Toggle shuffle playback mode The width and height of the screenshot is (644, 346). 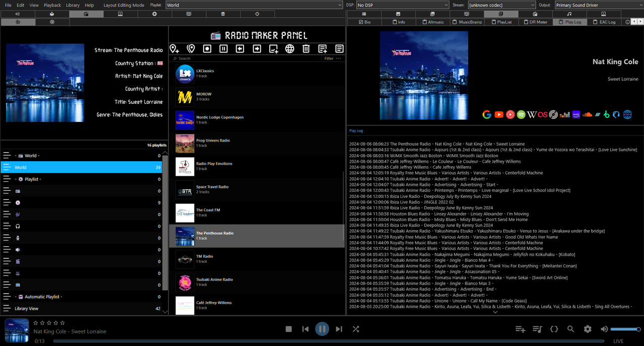coord(356,329)
